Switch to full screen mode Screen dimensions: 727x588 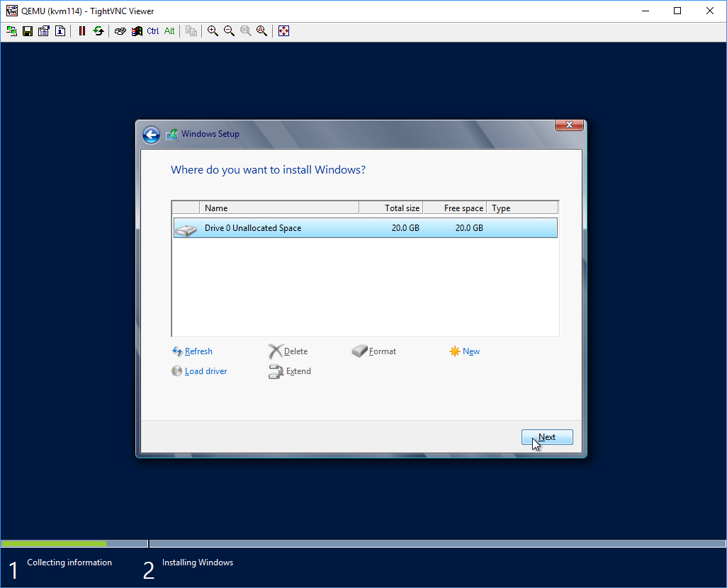283,31
